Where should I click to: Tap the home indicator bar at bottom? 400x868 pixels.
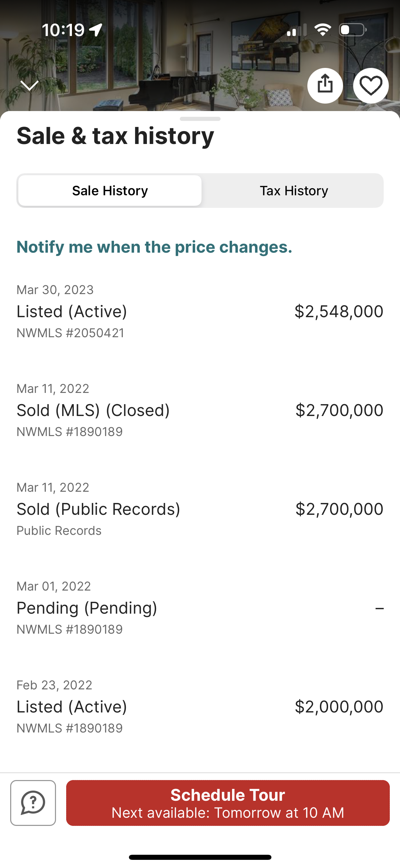point(200,857)
